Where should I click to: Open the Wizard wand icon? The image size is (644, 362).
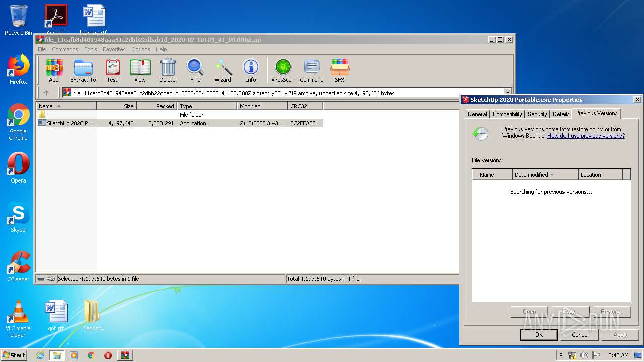(223, 71)
